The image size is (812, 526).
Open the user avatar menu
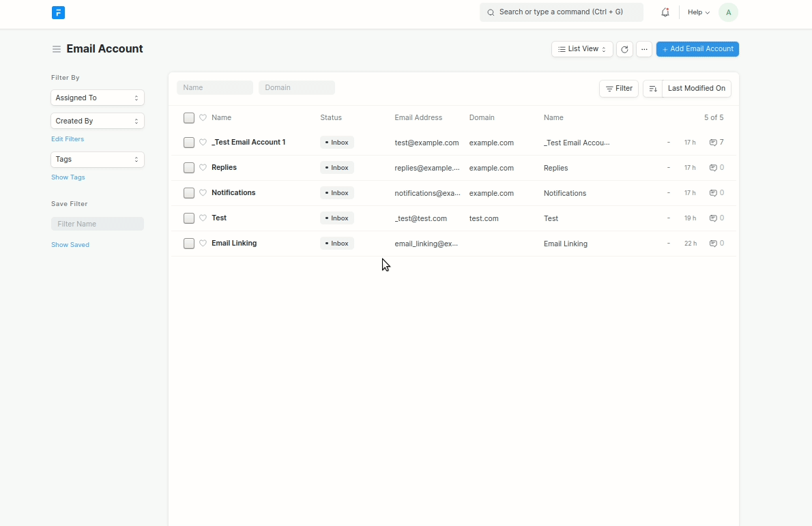[x=728, y=12]
